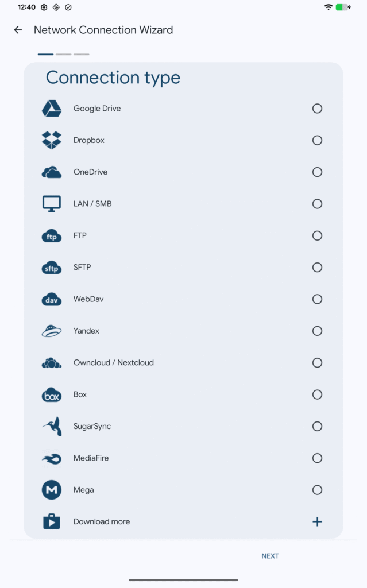Screen dimensions: 367x588
Task: Enable the Google Drive radio option
Action: tap(317, 108)
